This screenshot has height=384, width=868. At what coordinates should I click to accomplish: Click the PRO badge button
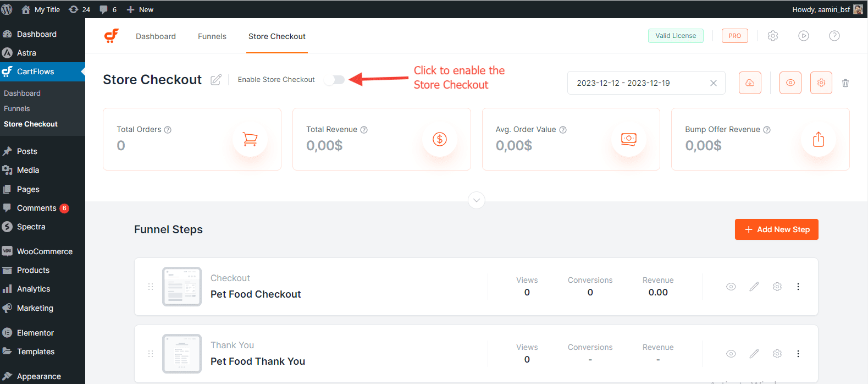click(x=734, y=36)
